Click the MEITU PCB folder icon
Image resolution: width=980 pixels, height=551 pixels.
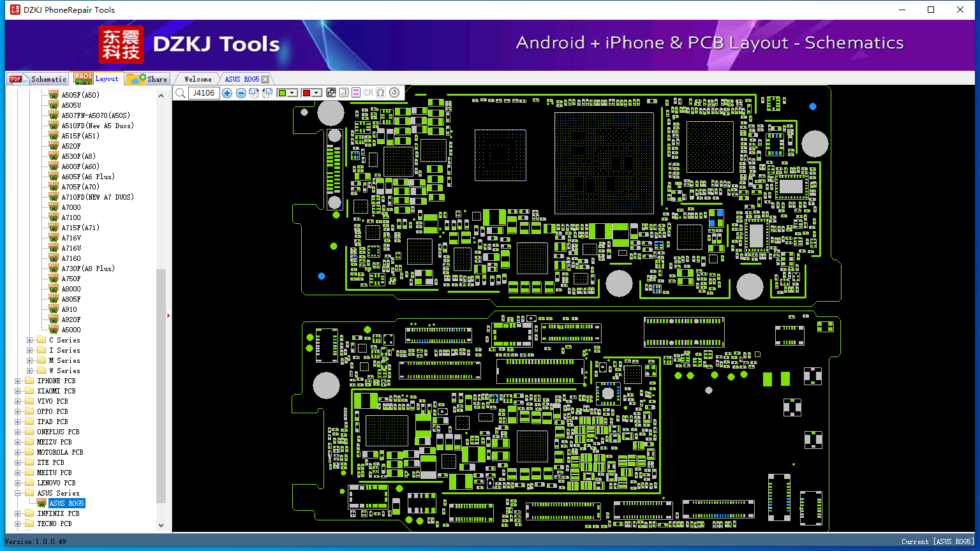29,473
